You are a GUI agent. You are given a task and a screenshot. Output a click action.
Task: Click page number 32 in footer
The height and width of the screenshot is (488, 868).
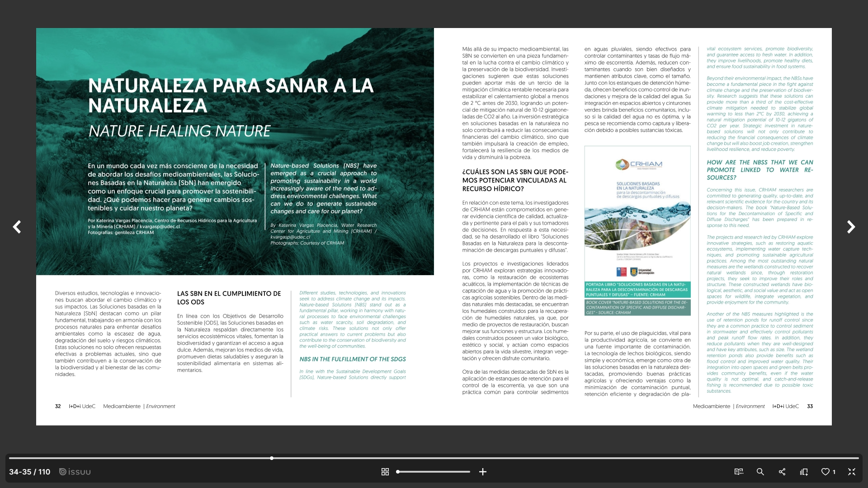click(x=58, y=406)
